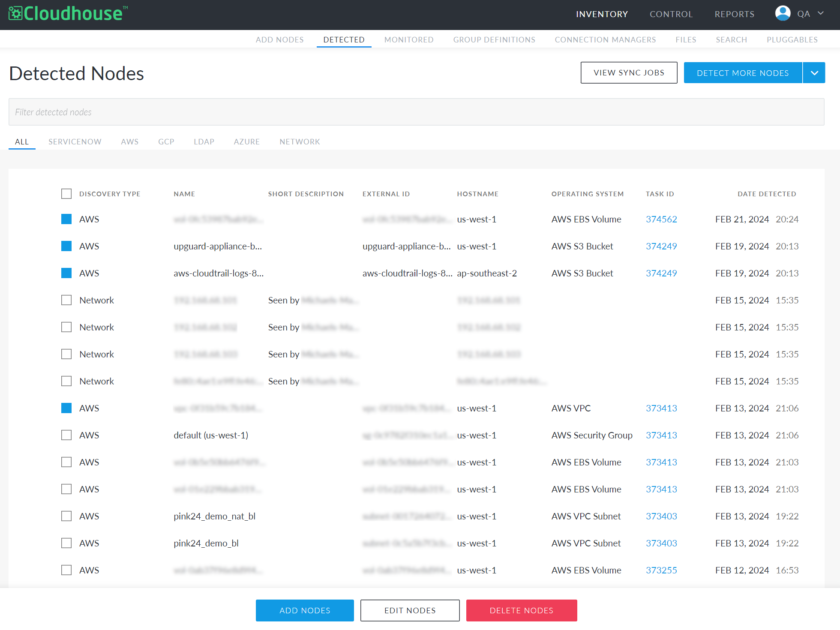Image resolution: width=840 pixels, height=630 pixels.
Task: Open task ID 374562 link
Action: coord(661,219)
